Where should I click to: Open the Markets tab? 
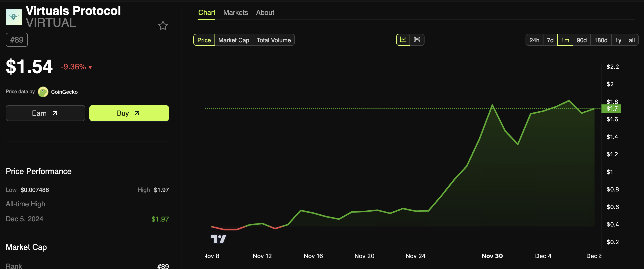pos(235,12)
